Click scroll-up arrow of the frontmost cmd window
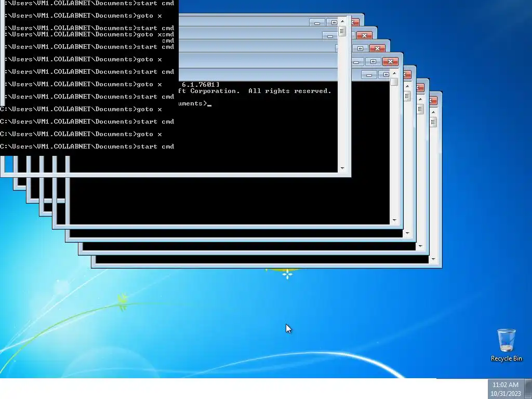Viewport: 532px width, 399px height. tap(342, 21)
